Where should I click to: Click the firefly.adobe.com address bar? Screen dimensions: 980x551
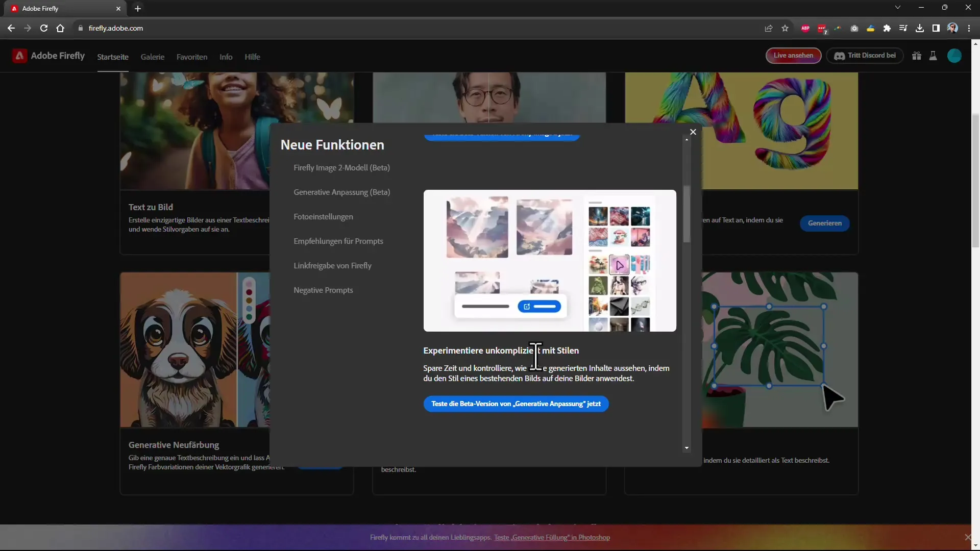tap(408, 28)
